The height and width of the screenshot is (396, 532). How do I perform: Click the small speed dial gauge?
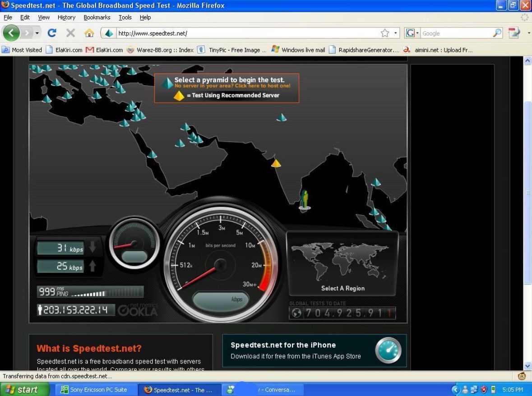click(x=135, y=243)
